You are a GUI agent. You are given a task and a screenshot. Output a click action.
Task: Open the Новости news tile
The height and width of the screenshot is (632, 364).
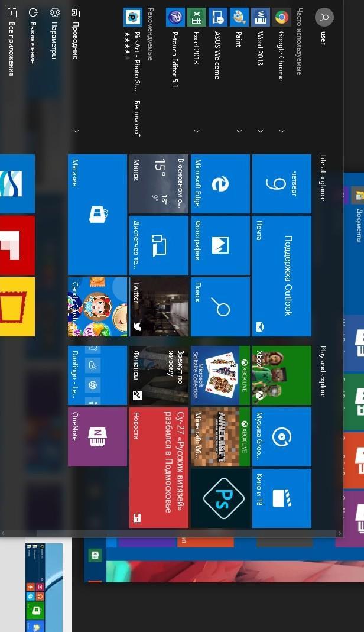point(158,468)
